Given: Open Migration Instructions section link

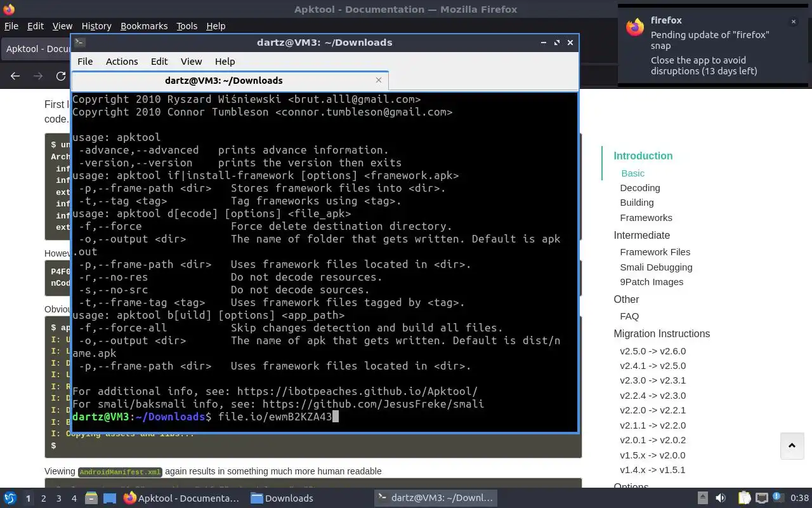Looking at the screenshot, I should 662,333.
